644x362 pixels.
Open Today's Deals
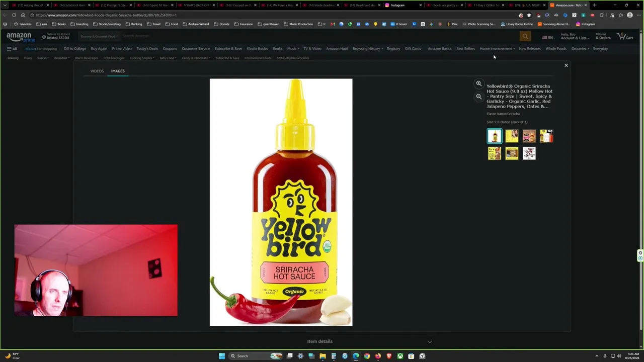click(147, 49)
